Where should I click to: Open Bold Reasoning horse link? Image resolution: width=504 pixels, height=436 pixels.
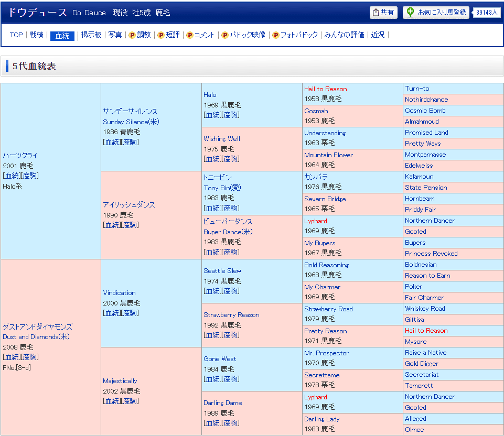(327, 265)
